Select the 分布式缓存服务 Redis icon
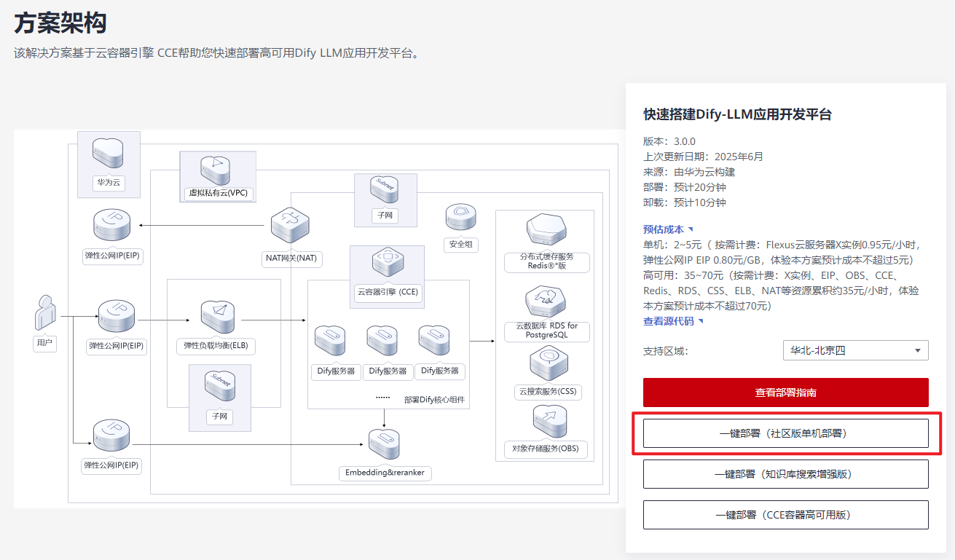955x560 pixels. (546, 231)
